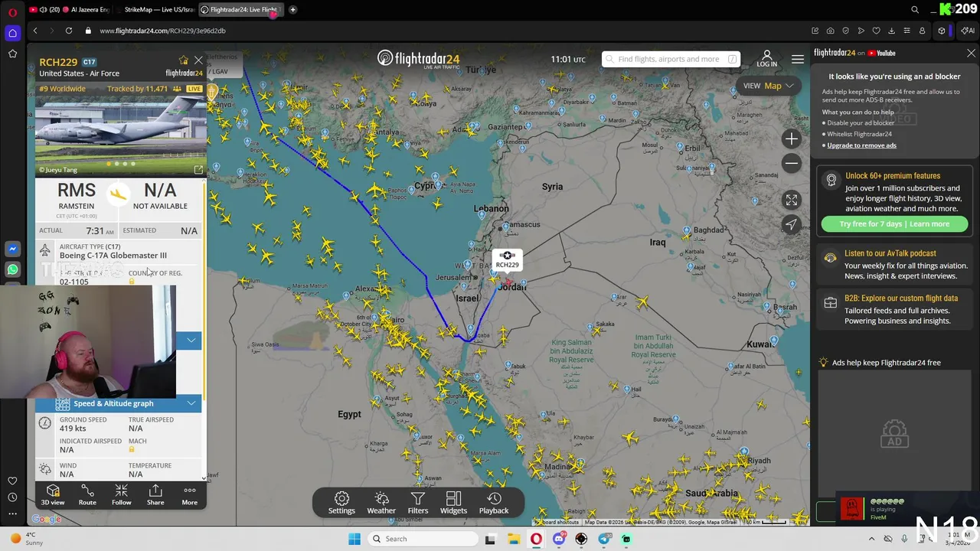980x551 pixels.
Task: Show hidden system tray icons chevron
Action: [872, 539]
